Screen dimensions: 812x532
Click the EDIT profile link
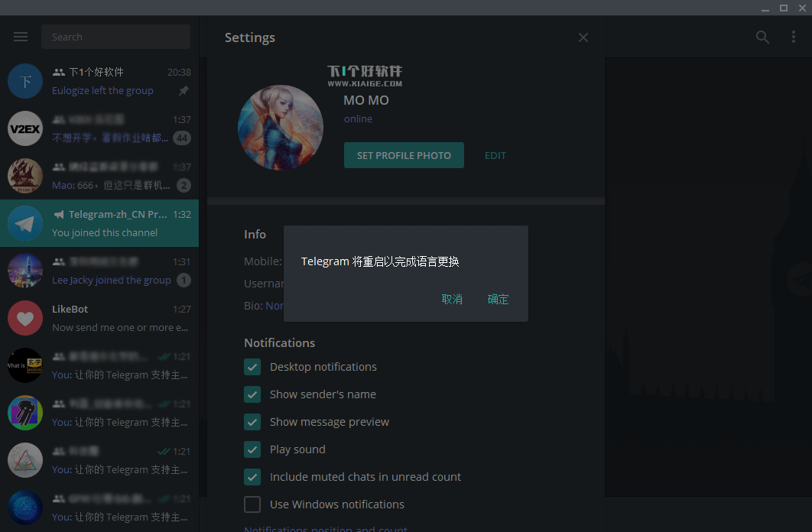point(495,155)
